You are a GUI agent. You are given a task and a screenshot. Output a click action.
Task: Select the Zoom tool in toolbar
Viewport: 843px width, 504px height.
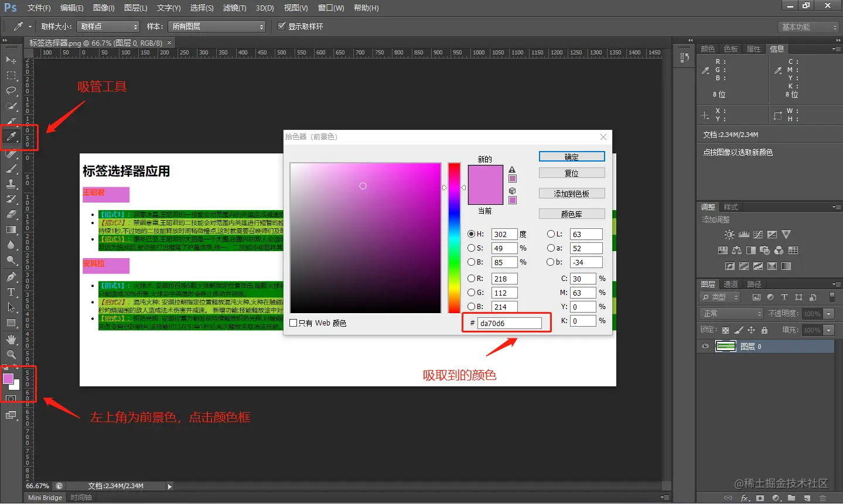coord(11,355)
